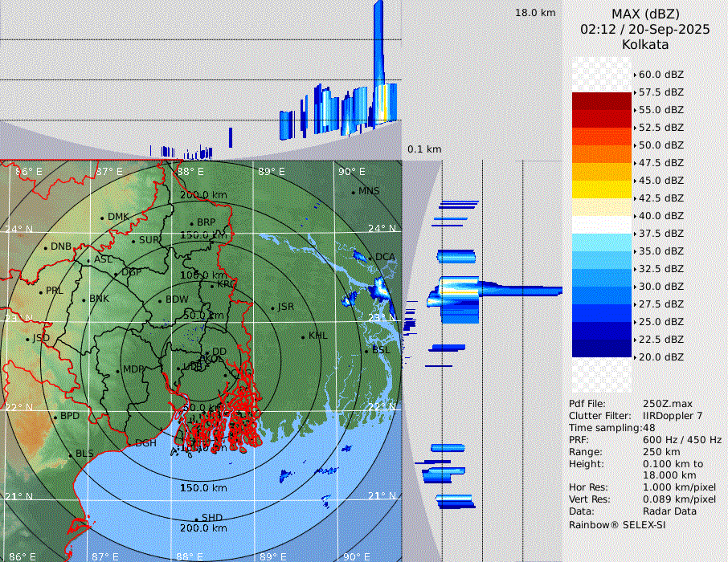Select the light cyan 35.0–37.5 dBZ swatch
Screen dimensions: 728x562
602,242
